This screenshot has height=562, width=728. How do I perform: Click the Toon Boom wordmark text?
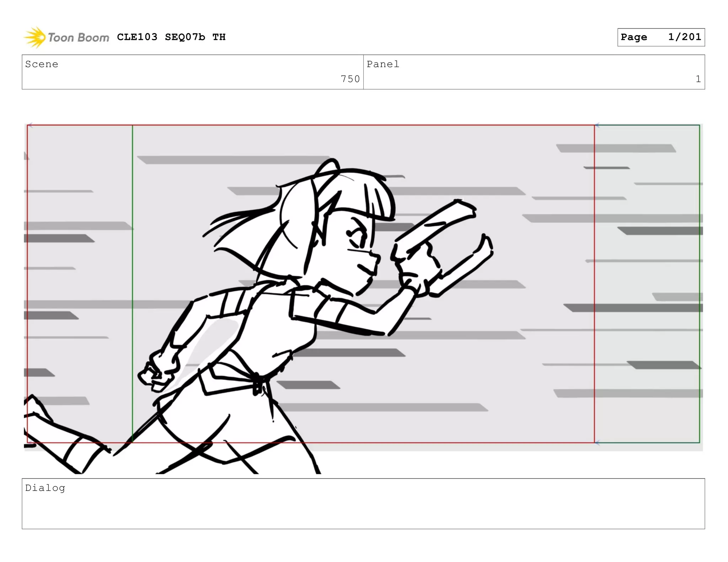pos(79,38)
